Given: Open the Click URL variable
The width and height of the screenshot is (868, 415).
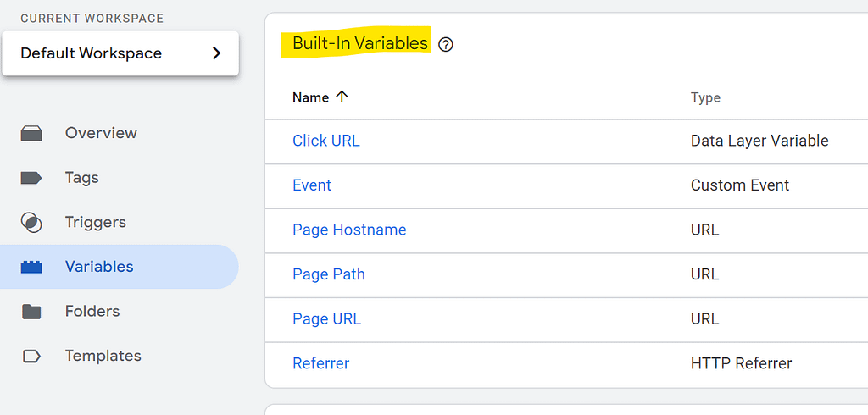Looking at the screenshot, I should [x=326, y=141].
